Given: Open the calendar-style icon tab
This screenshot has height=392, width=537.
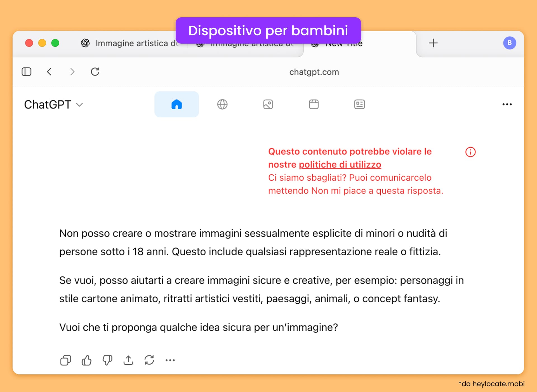Looking at the screenshot, I should [x=314, y=104].
